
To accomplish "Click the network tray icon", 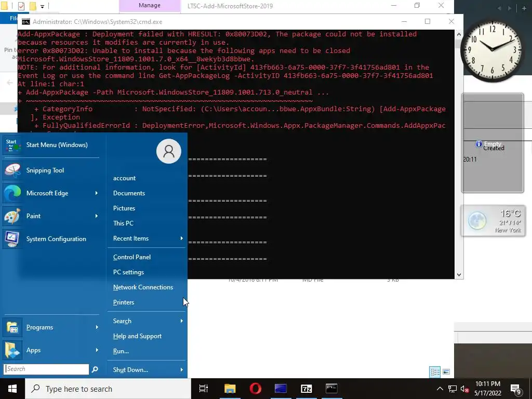I will pyautogui.click(x=453, y=389).
